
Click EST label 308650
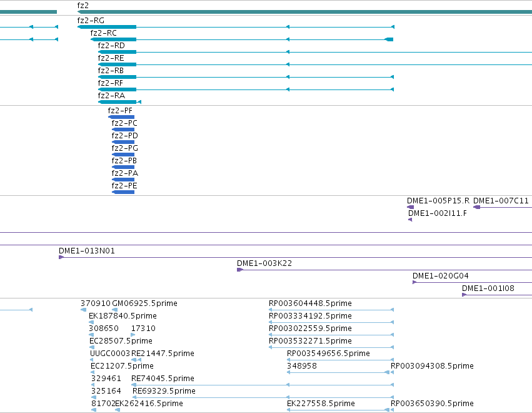[104, 329]
